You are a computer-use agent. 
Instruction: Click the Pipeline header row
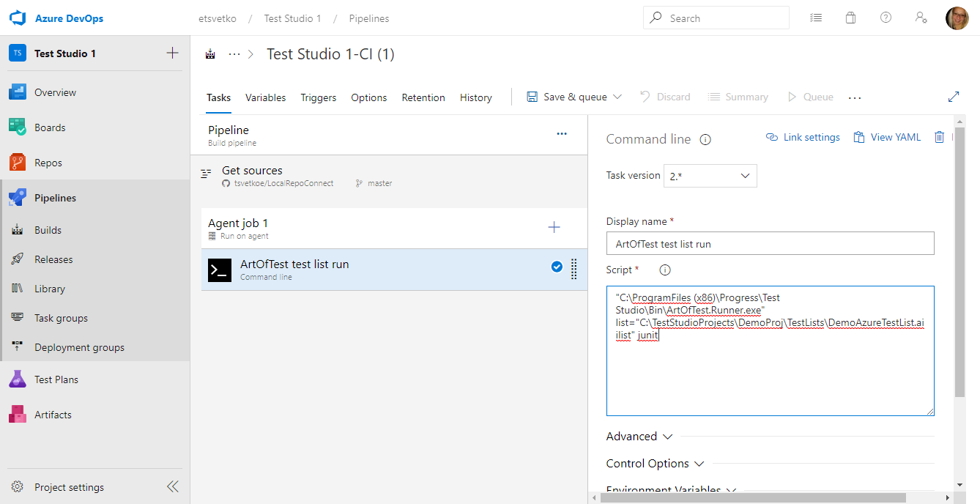click(389, 136)
